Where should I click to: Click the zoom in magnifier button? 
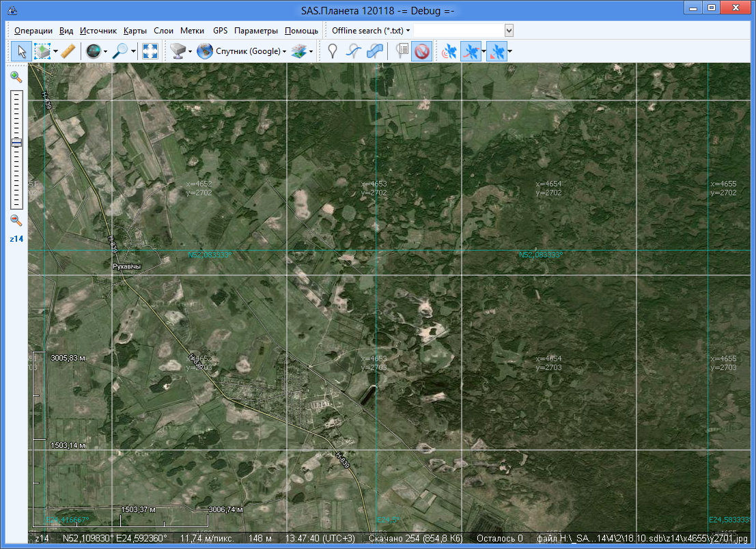click(16, 77)
